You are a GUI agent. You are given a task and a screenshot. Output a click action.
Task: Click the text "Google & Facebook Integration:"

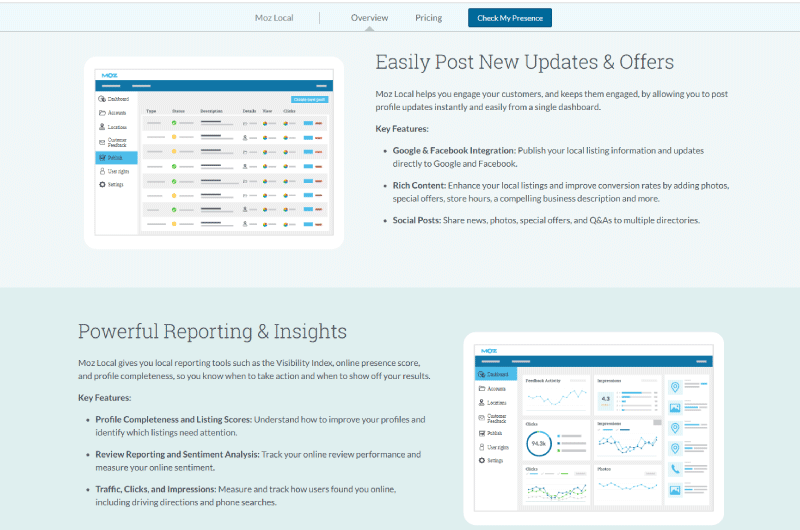coord(454,150)
